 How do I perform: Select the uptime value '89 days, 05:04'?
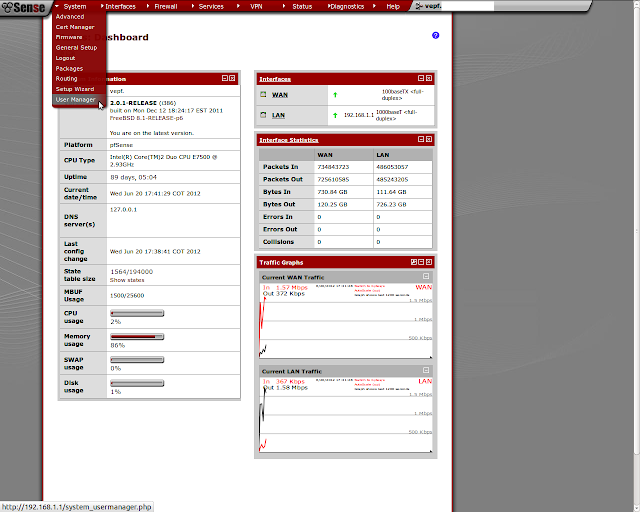coord(133,177)
